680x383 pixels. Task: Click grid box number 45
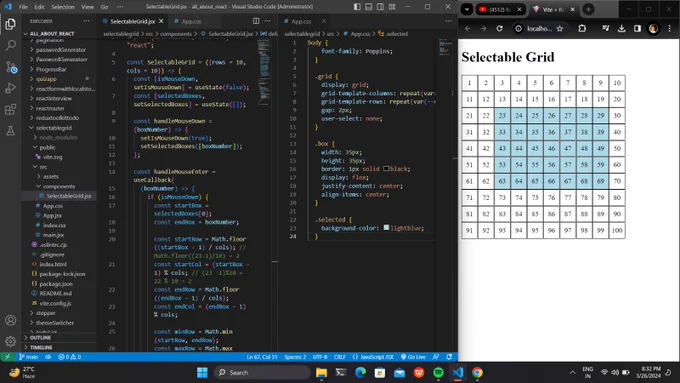click(x=535, y=148)
